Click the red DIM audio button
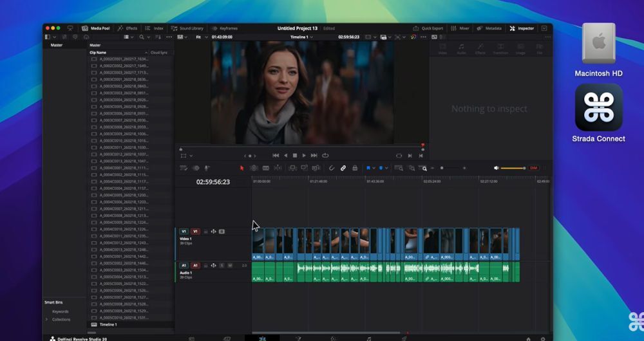The image size is (644, 341). click(533, 168)
